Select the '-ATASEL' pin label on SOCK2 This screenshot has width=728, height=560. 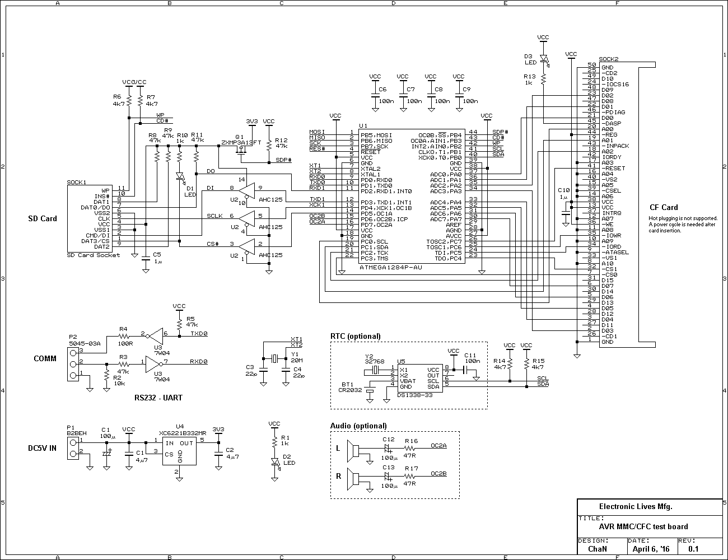tap(615, 253)
